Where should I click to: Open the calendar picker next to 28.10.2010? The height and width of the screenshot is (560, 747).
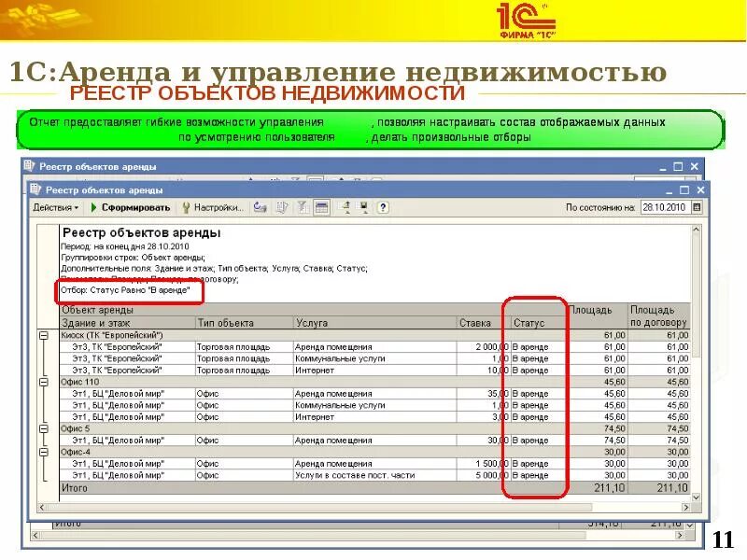click(697, 207)
